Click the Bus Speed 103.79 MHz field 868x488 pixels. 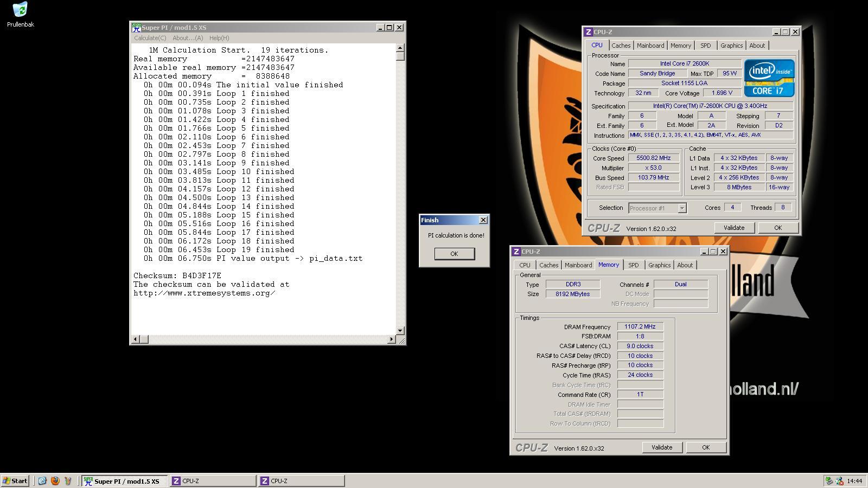[654, 178]
